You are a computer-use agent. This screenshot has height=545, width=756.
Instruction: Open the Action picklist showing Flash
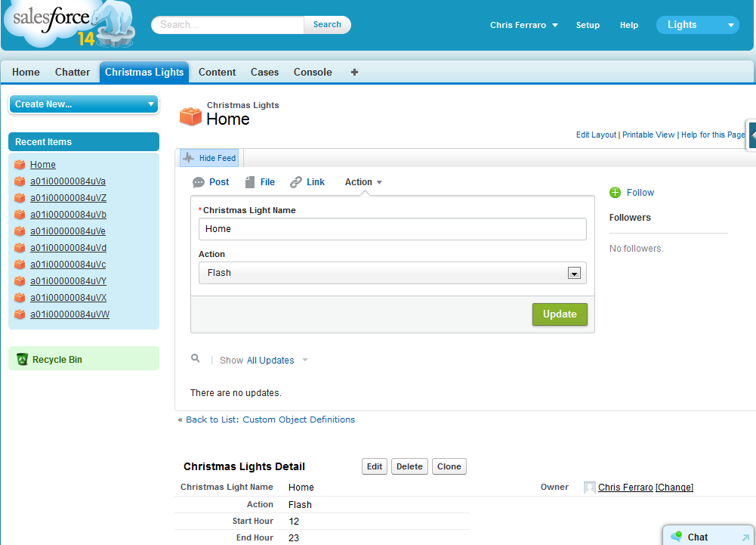coord(392,273)
